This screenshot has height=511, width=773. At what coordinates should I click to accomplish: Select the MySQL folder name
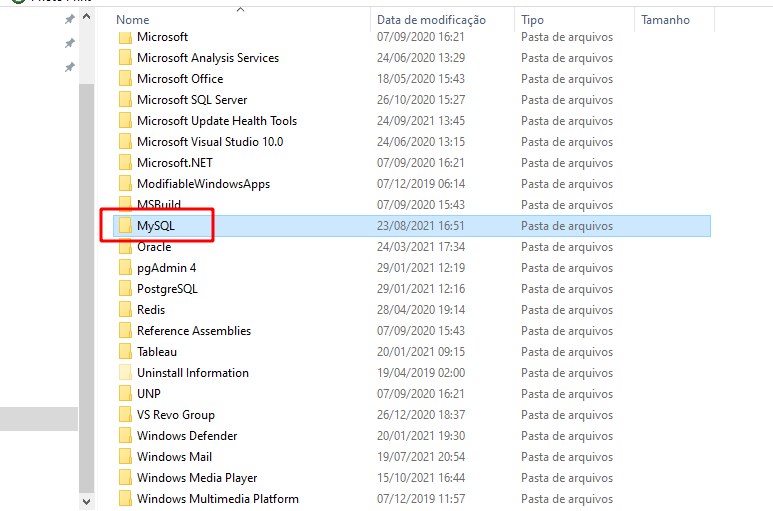156,226
